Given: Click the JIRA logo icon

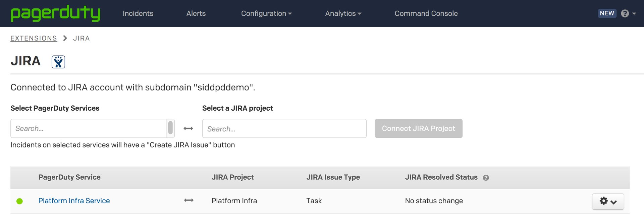Looking at the screenshot, I should pyautogui.click(x=58, y=62).
